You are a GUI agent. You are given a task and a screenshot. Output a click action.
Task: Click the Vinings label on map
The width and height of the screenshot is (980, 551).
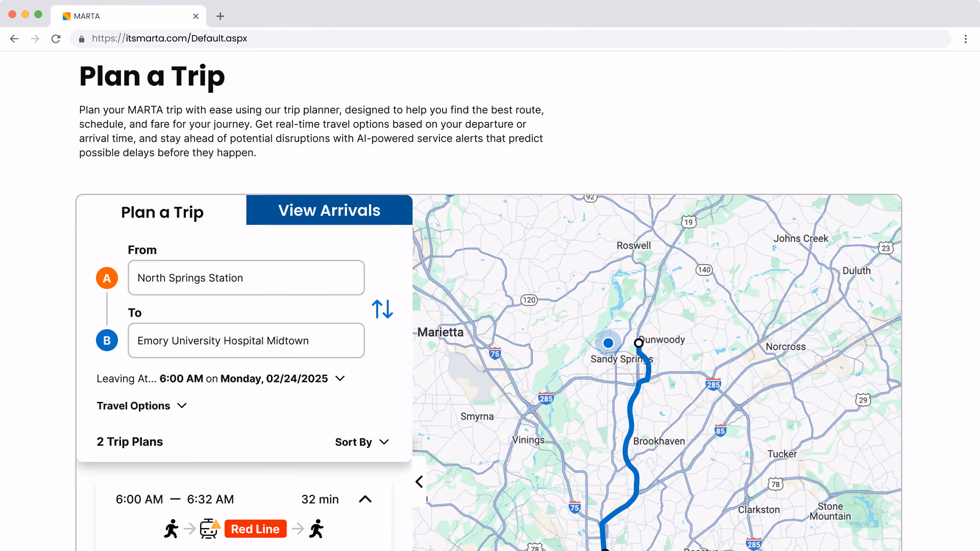pyautogui.click(x=528, y=440)
